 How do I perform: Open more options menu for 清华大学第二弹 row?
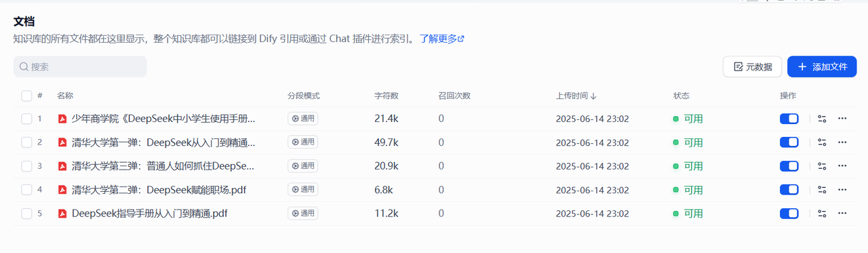pos(842,190)
